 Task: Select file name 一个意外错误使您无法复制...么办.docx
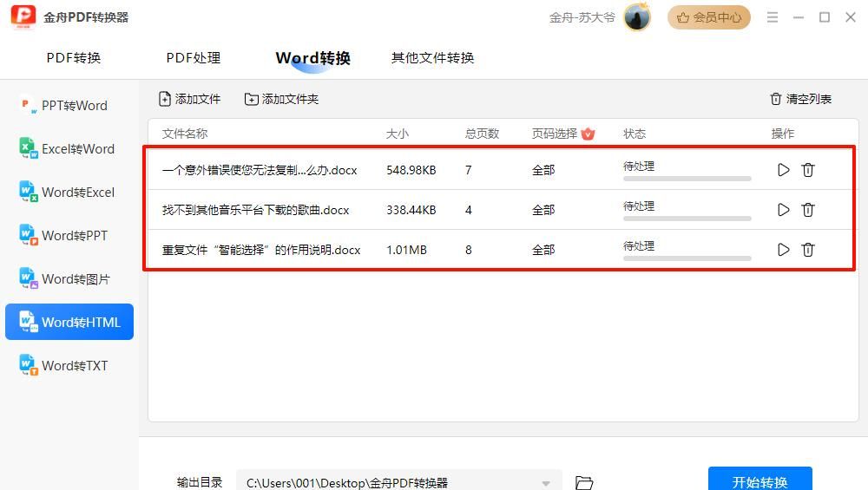click(260, 170)
